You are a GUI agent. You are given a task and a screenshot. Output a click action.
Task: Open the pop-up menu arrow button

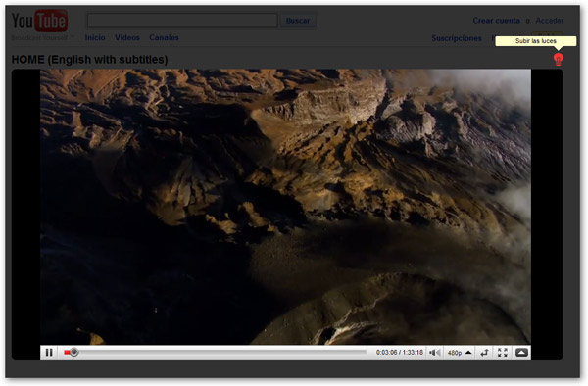521,353
